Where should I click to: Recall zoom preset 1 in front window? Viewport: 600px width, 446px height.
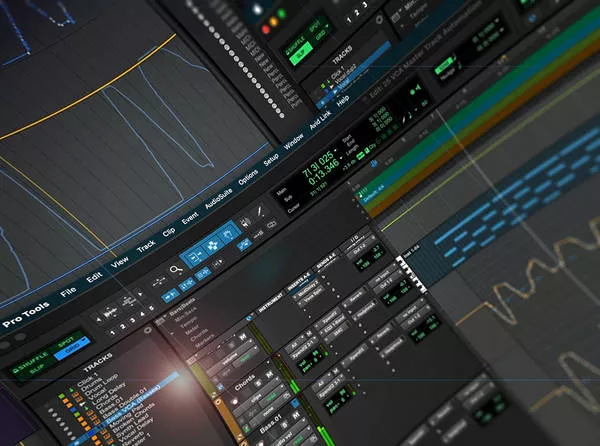point(112,333)
